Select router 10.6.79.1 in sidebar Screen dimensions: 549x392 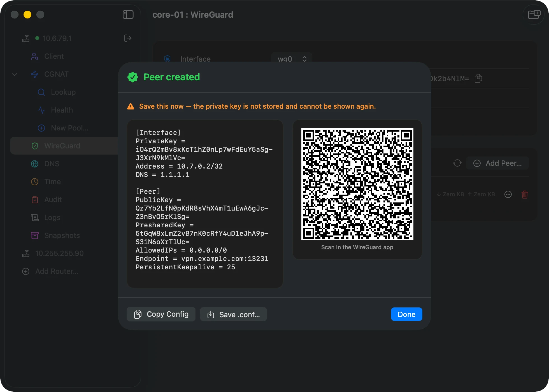click(57, 38)
